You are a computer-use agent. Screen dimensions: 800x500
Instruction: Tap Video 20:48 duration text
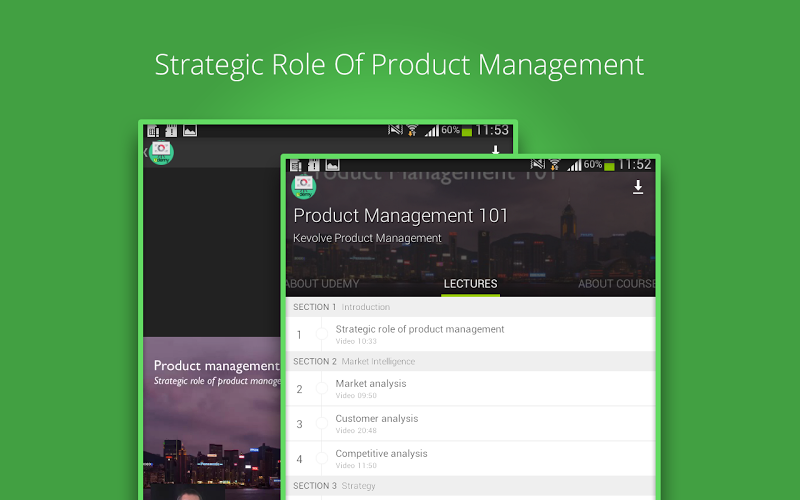click(356, 431)
